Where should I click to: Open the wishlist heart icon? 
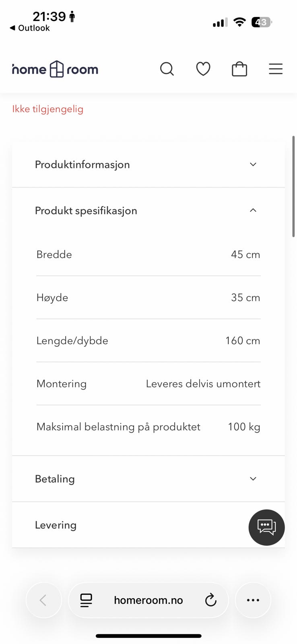[x=203, y=69]
